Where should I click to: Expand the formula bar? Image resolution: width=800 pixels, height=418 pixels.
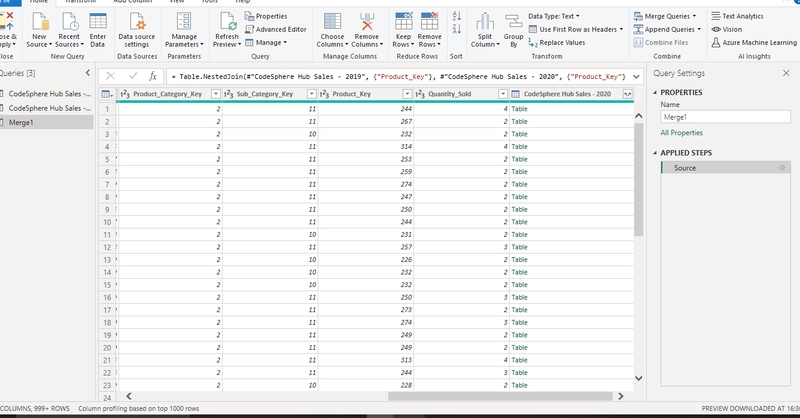pyautogui.click(x=636, y=77)
